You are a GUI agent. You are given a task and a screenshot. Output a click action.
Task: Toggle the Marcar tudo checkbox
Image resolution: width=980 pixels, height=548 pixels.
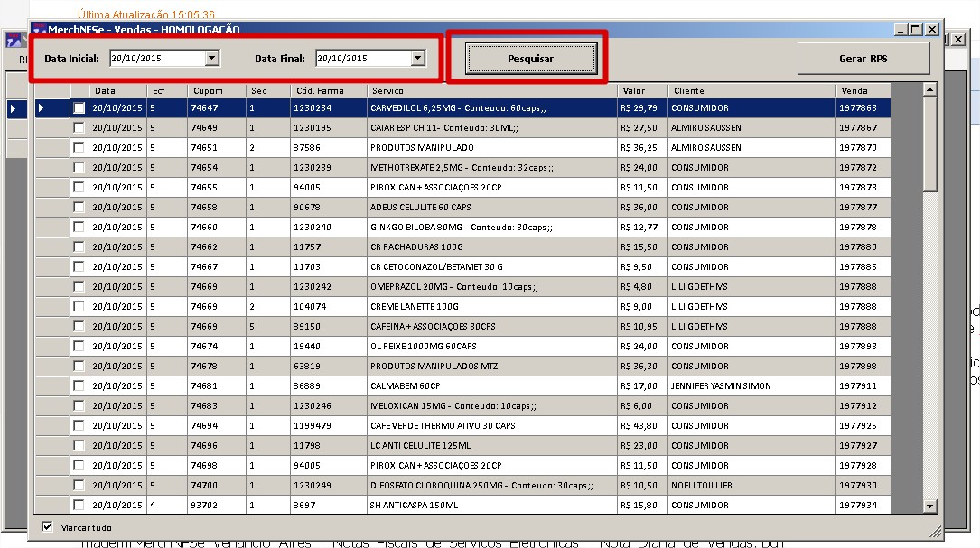point(47,526)
